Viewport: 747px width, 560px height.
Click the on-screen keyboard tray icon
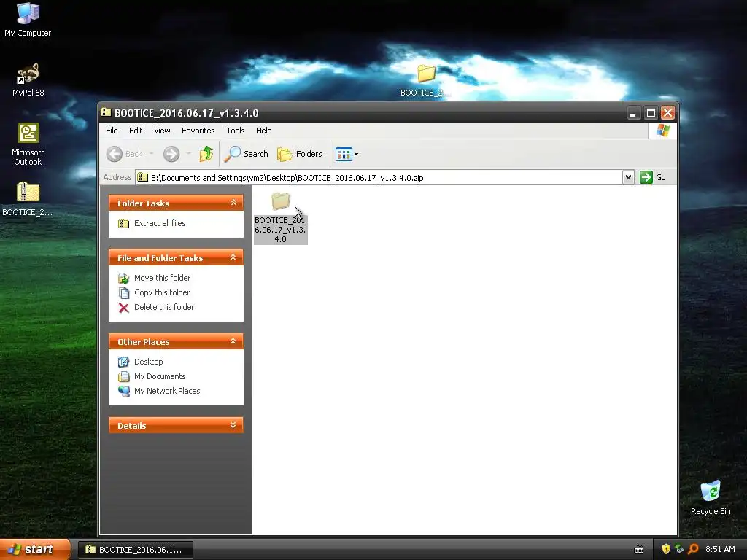click(639, 550)
